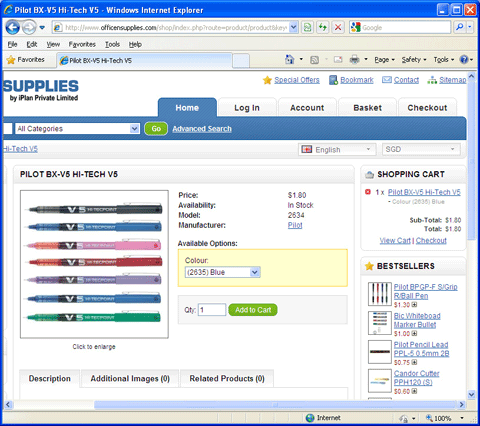This screenshot has height=426, width=480.
Task: Open the Sitemap link
Action: pos(452,80)
